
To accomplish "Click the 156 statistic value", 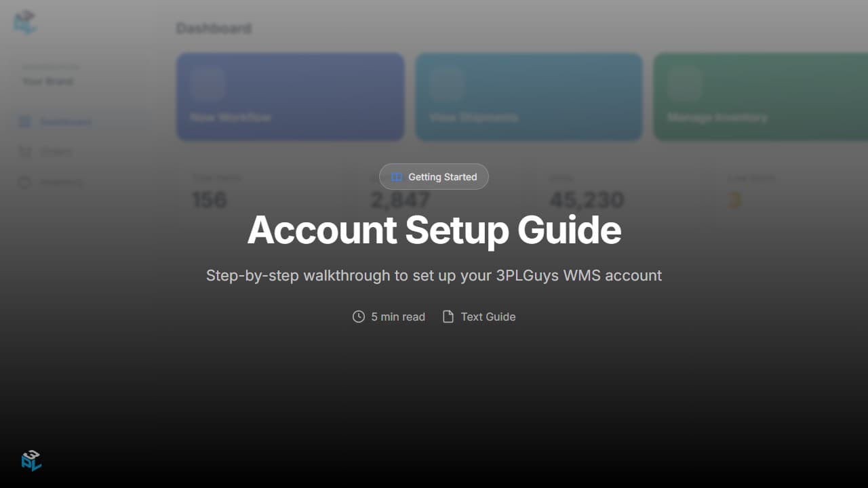I will point(209,200).
